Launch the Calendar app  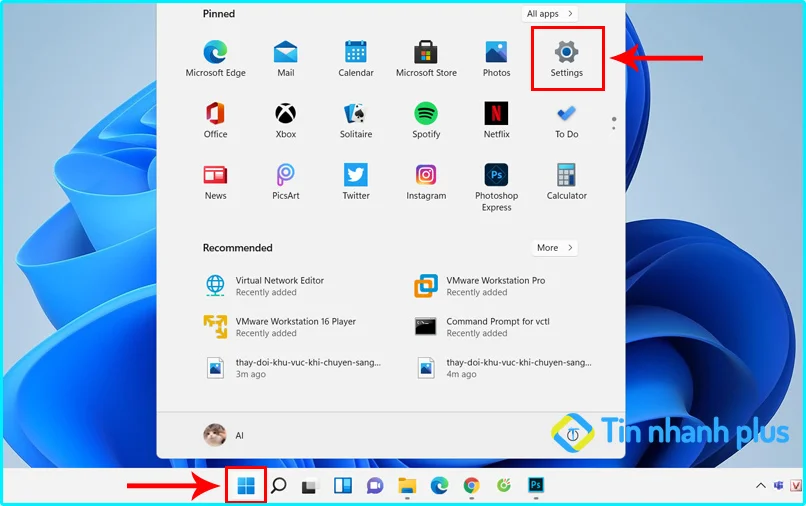[356, 59]
